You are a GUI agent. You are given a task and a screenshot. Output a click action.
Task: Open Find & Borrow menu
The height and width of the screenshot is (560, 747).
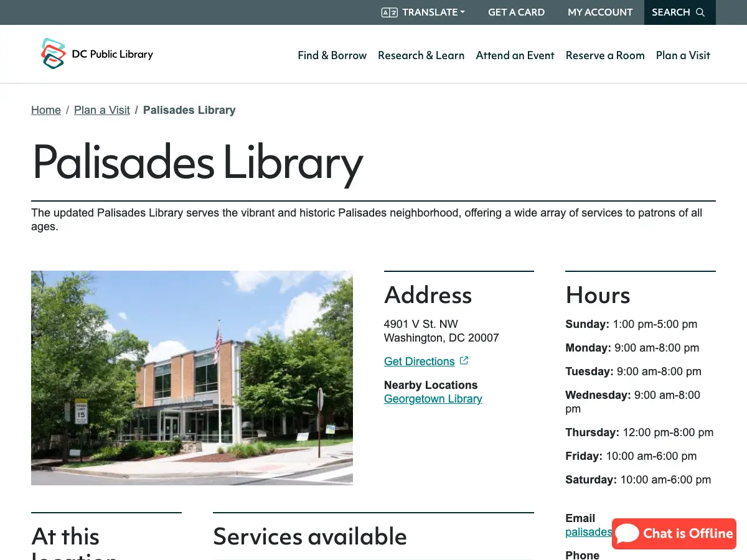(332, 55)
